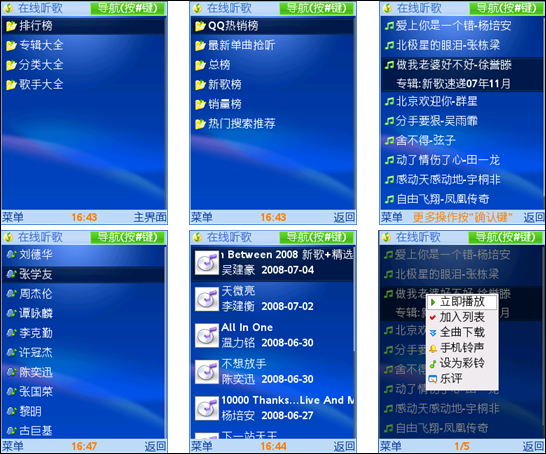Image resolution: width=546 pixels, height=454 pixels.
Task: Select artist 古巨基 in the singer list
Action: click(x=84, y=431)
